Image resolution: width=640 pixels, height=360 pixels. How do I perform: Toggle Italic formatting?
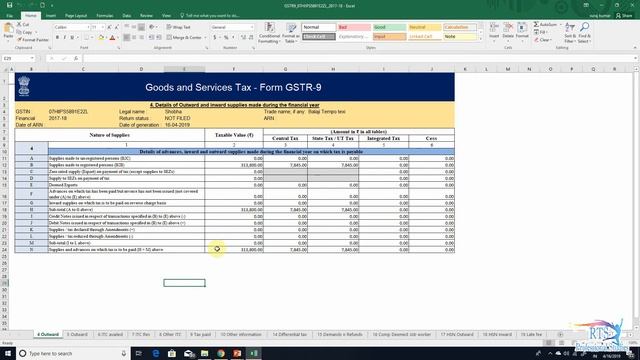point(64,38)
